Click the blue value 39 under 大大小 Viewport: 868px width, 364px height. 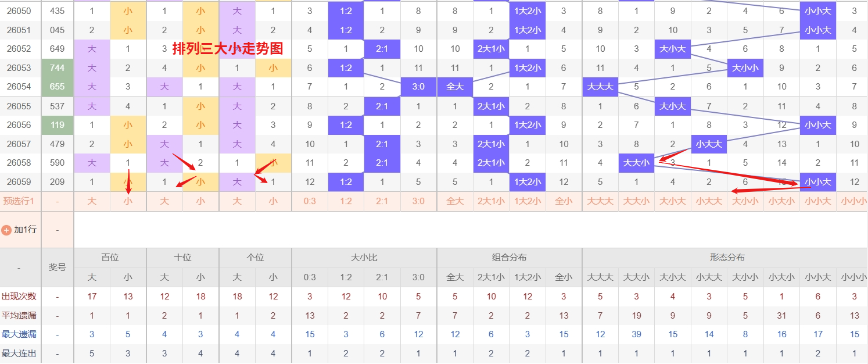pyautogui.click(x=636, y=334)
